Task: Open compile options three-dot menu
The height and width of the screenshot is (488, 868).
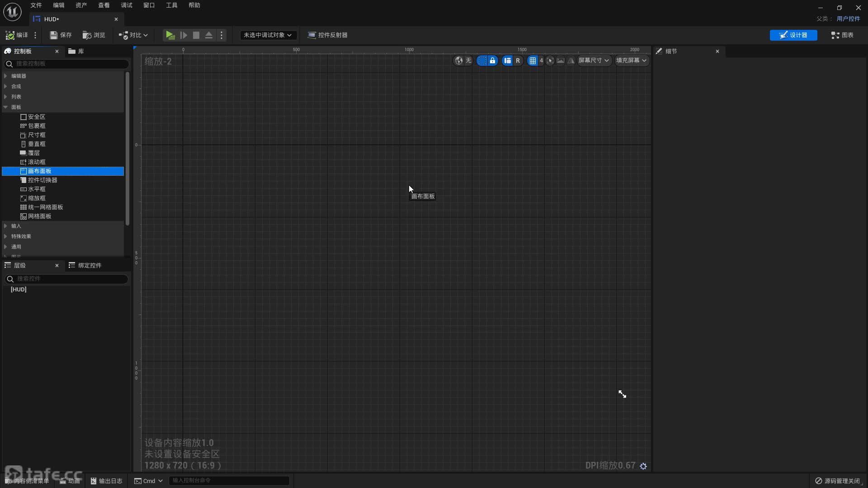Action: tap(35, 35)
